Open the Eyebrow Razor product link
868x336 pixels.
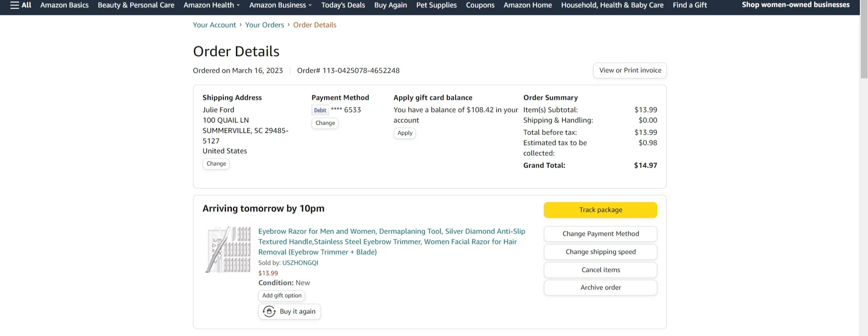click(392, 242)
